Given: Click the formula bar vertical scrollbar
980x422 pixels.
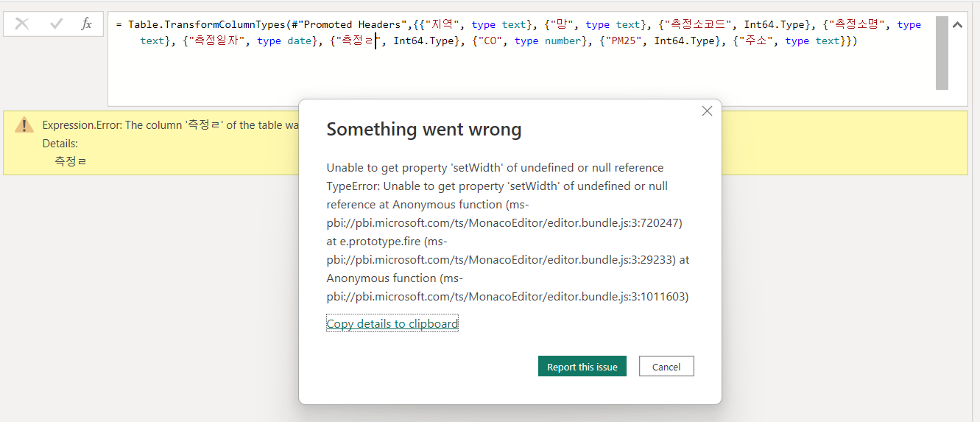Looking at the screenshot, I should 942,53.
